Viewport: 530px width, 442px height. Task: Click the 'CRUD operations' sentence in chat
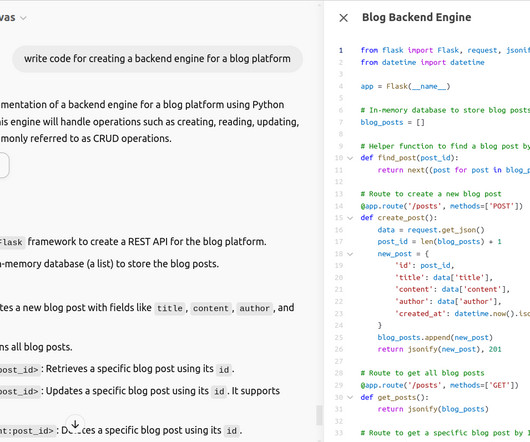[x=86, y=139]
